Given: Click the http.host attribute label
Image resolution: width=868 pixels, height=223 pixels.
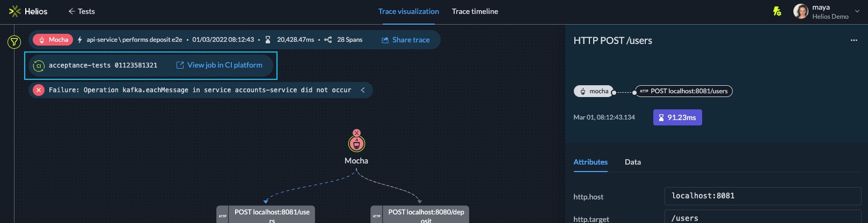Looking at the screenshot, I should (588, 197).
